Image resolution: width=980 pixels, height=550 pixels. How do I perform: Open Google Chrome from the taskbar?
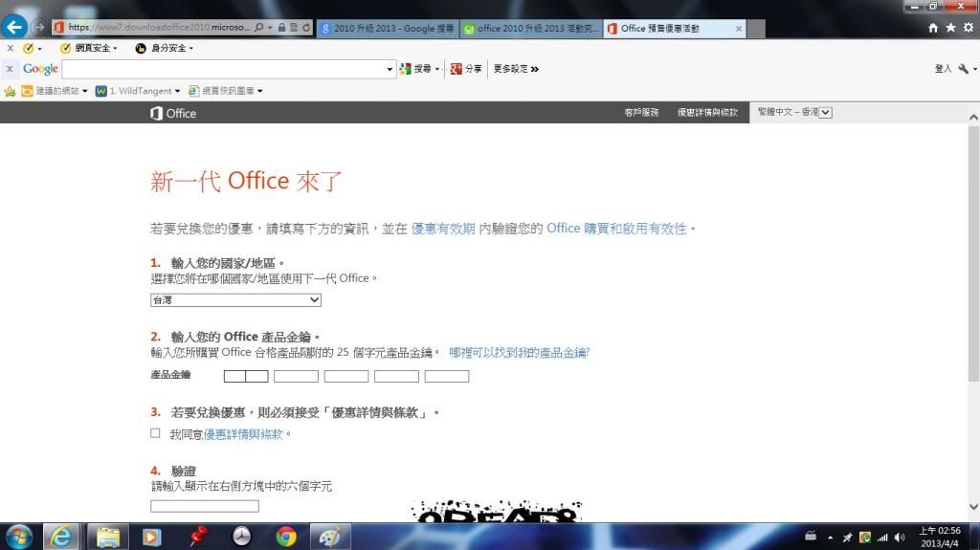pyautogui.click(x=286, y=537)
